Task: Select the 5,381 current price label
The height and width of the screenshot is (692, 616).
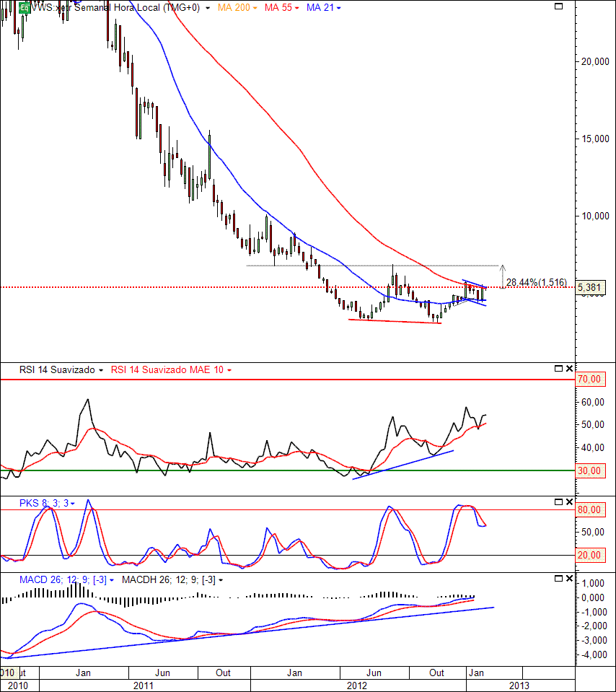Action: point(589,288)
